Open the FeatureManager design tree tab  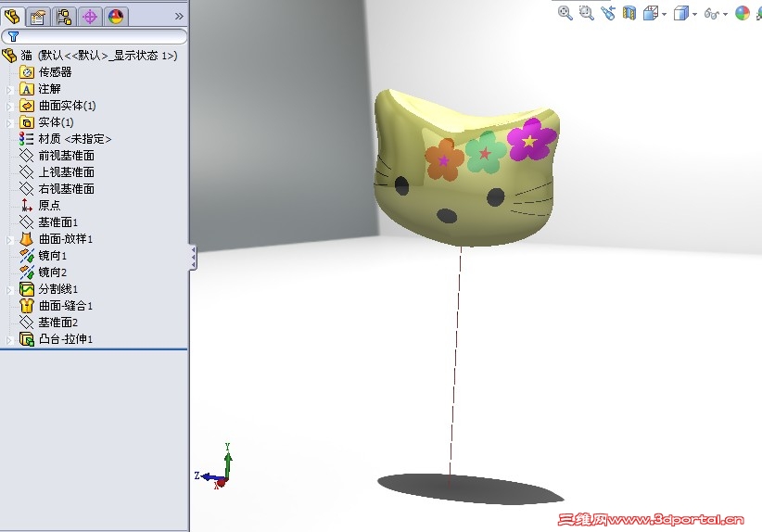coord(12,17)
